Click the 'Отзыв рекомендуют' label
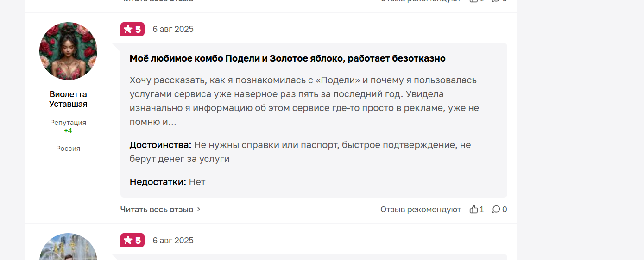This screenshot has height=260, width=644. tap(421, 210)
